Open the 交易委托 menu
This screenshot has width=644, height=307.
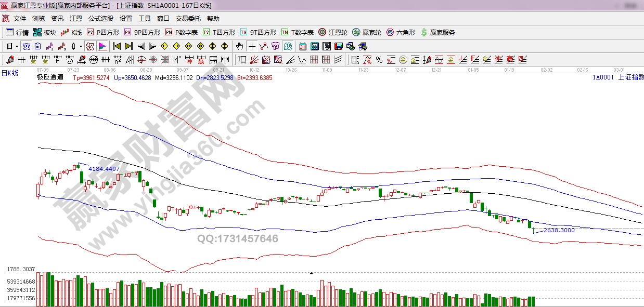tap(188, 19)
